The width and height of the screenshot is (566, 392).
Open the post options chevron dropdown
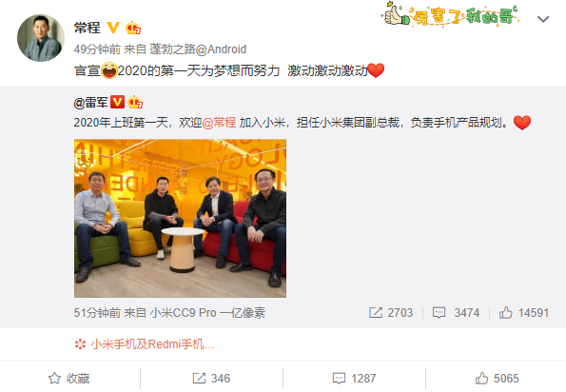(x=543, y=19)
